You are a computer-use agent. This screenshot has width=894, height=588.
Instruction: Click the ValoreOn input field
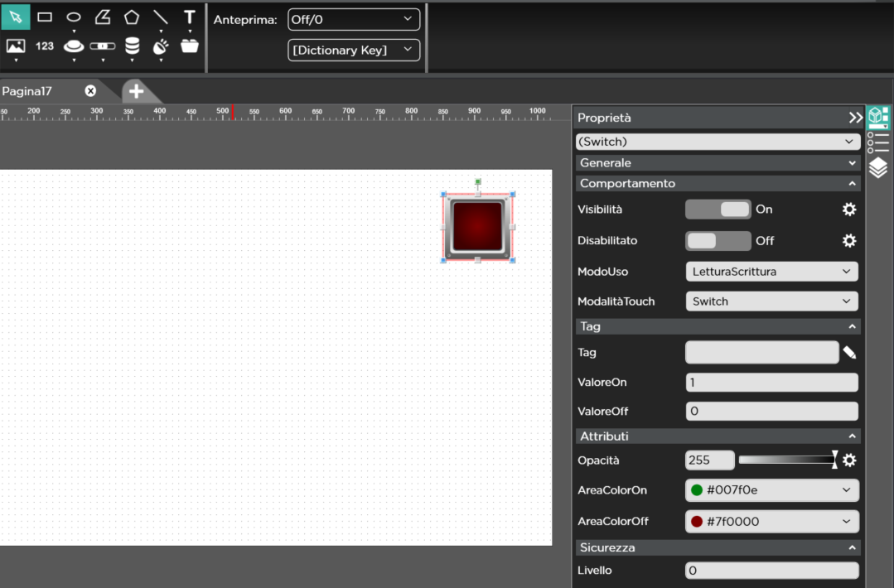click(771, 383)
